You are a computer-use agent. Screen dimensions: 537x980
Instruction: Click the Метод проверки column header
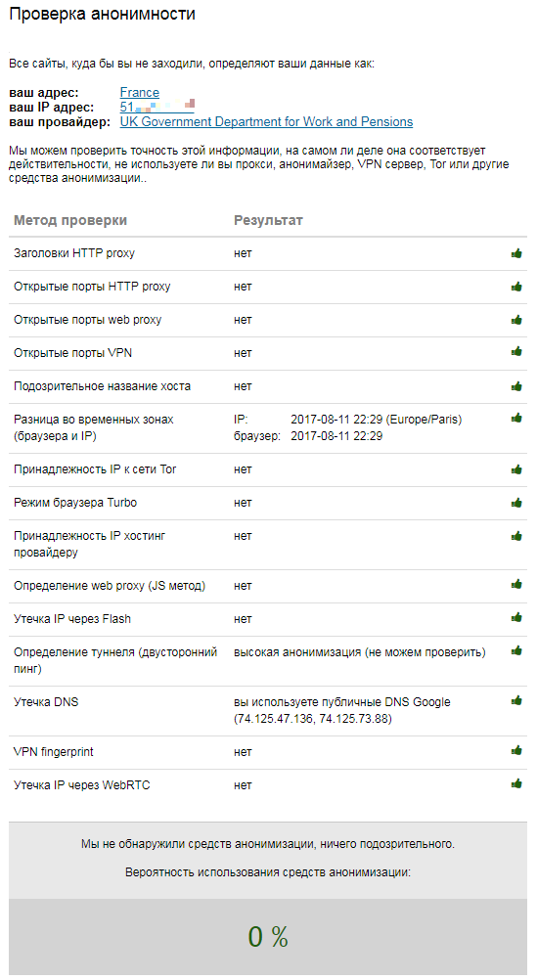[70, 220]
